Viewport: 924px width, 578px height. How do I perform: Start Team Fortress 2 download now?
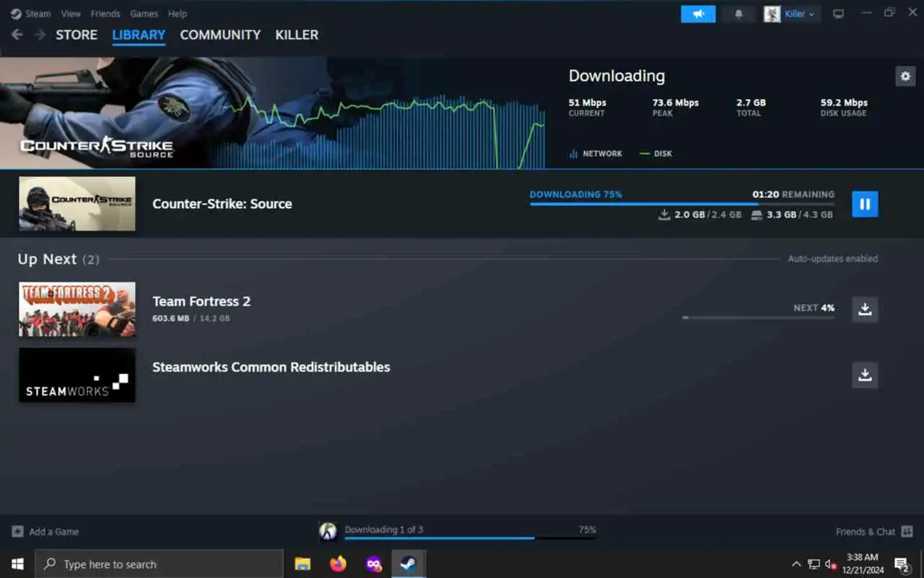click(865, 309)
